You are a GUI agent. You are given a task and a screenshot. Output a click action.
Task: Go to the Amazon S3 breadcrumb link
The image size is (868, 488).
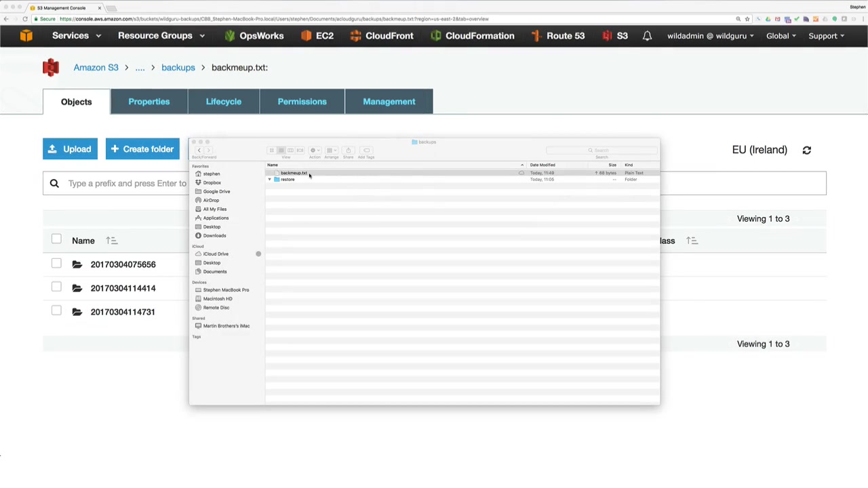(x=96, y=68)
